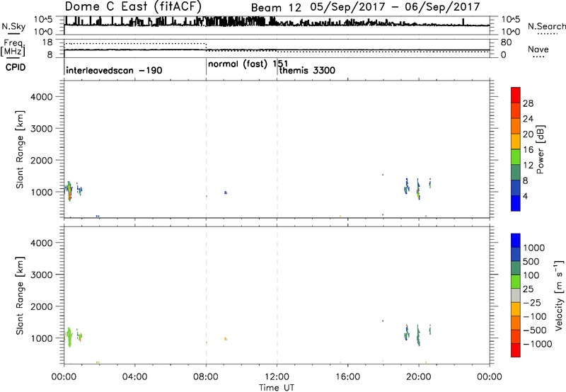Select the 'N.Sky' legend label
The image size is (566, 392).
click(13, 26)
